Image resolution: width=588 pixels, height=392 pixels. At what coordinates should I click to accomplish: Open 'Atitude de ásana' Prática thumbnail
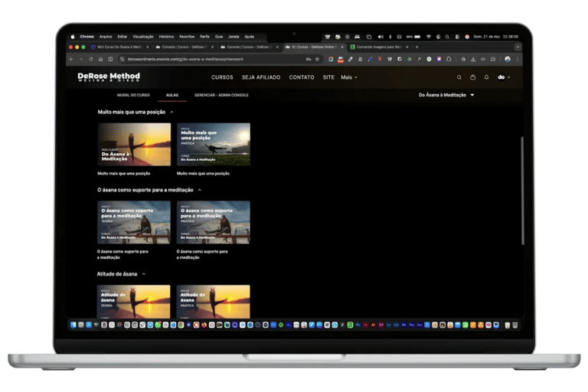point(213,302)
